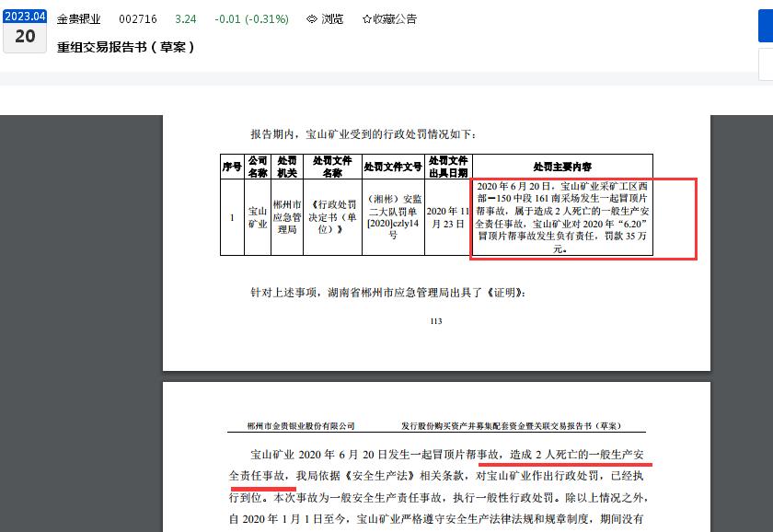
Task: Click the cell 宝山矿业 in the table
Action: click(x=258, y=217)
